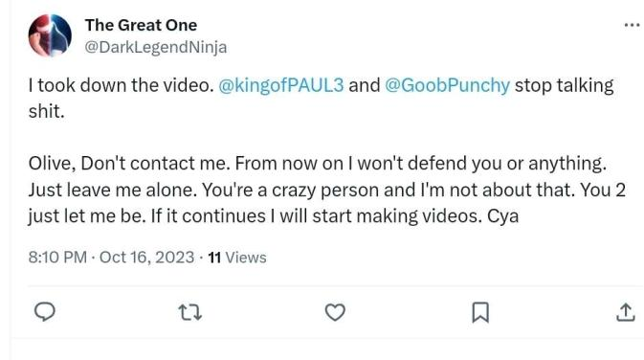Open the share upload icon
644x360 pixels.
626,312
